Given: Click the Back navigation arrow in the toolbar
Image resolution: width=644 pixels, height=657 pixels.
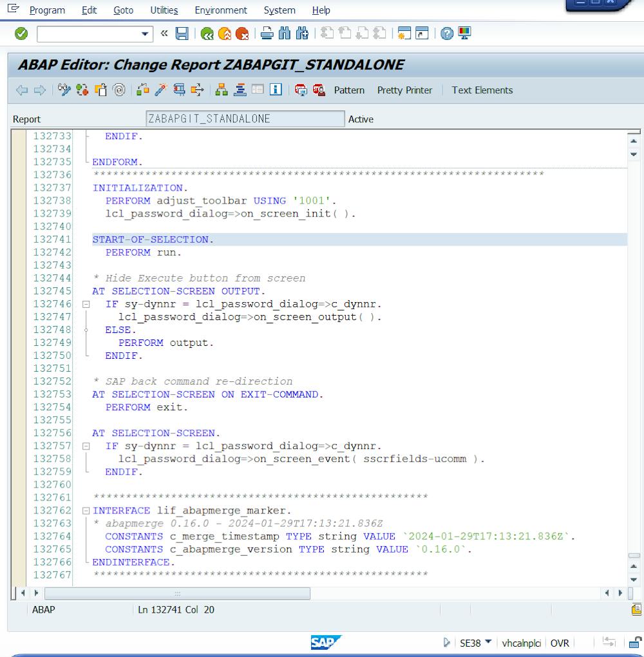Looking at the screenshot, I should click(21, 90).
